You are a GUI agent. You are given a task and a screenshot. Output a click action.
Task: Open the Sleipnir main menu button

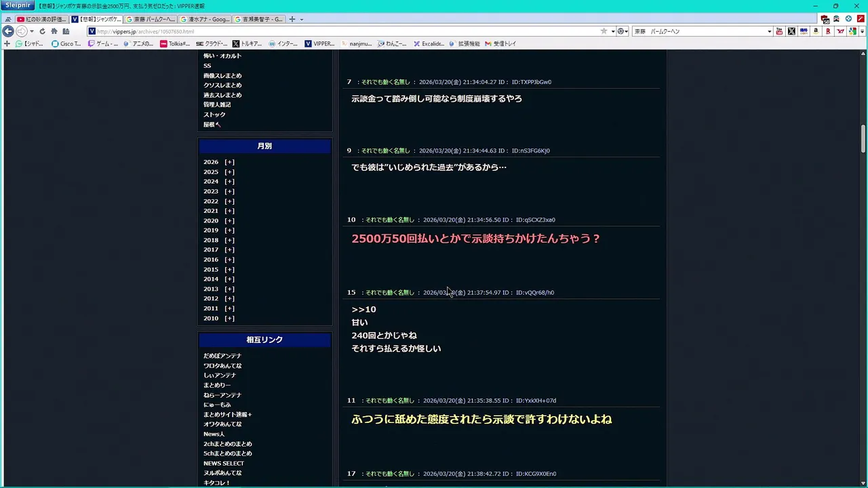pyautogui.click(x=18, y=5)
